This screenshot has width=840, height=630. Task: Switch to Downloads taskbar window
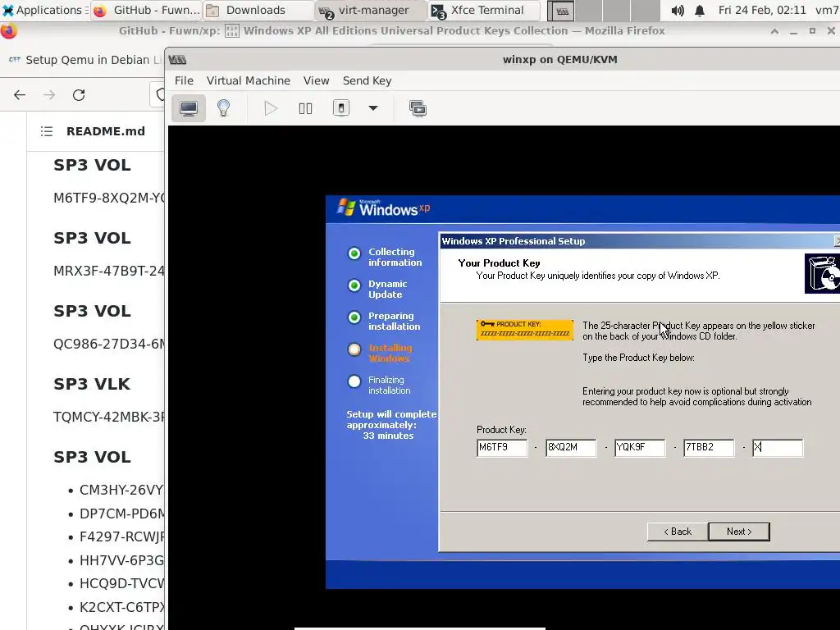click(x=258, y=10)
